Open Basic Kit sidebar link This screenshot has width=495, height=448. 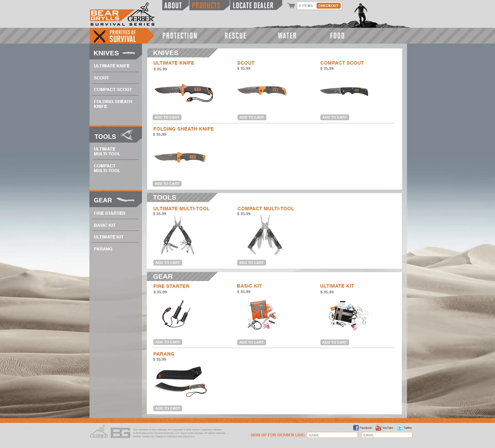click(x=105, y=225)
